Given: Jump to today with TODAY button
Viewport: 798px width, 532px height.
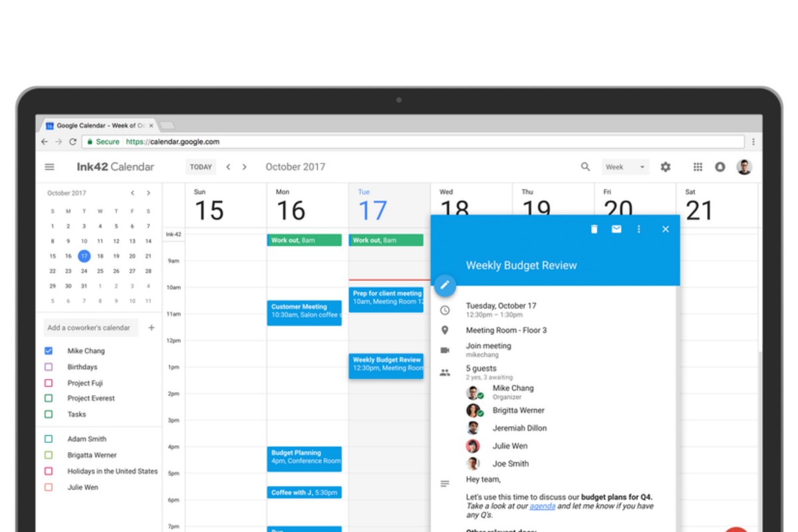Looking at the screenshot, I should pyautogui.click(x=201, y=167).
